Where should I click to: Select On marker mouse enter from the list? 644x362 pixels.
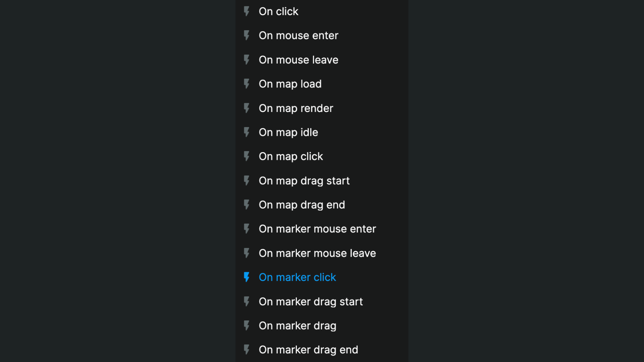(317, 229)
